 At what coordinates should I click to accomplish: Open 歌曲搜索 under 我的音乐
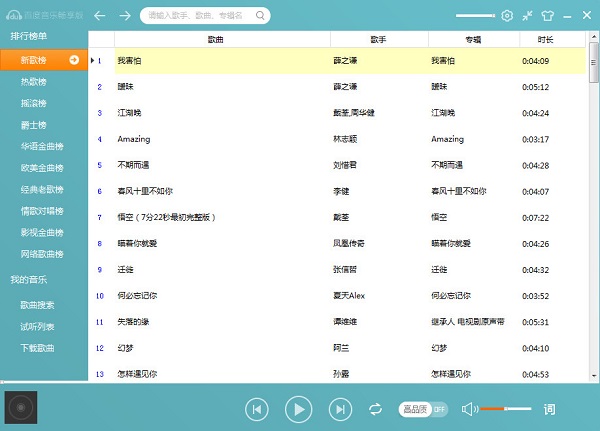[38, 305]
